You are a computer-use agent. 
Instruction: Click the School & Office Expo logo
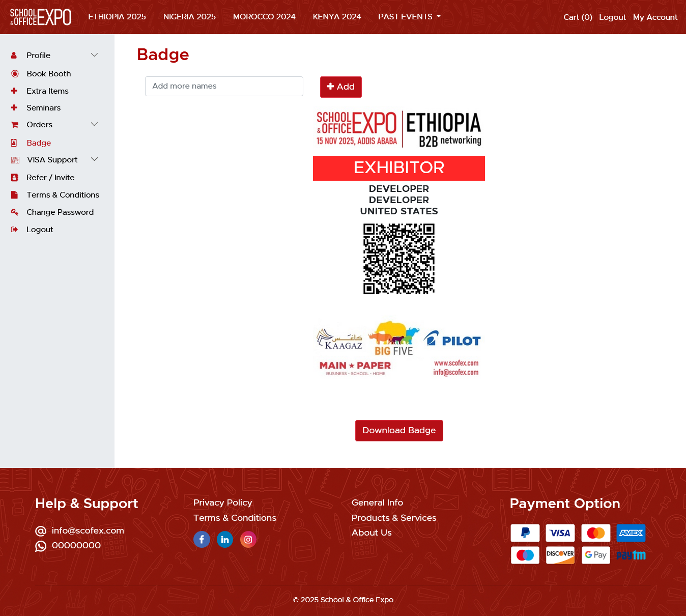pos(41,17)
